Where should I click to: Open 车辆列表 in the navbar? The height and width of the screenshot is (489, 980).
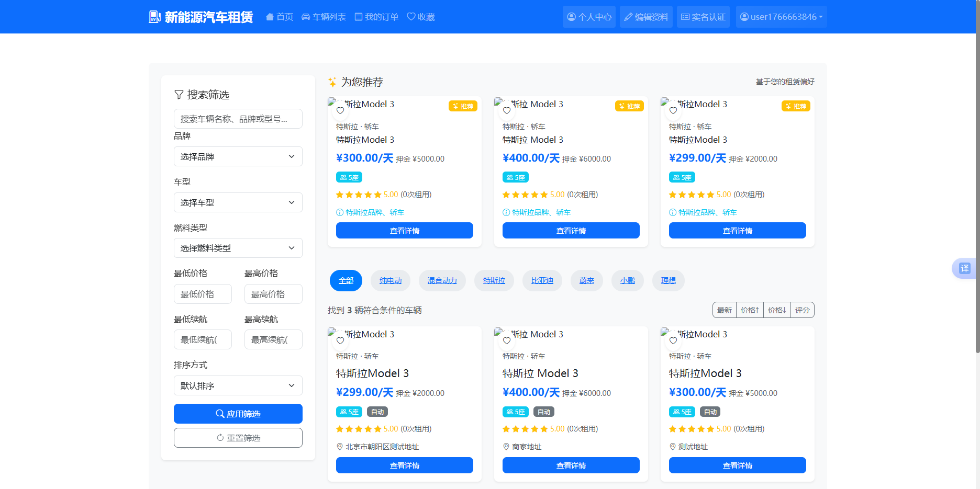pyautogui.click(x=324, y=17)
